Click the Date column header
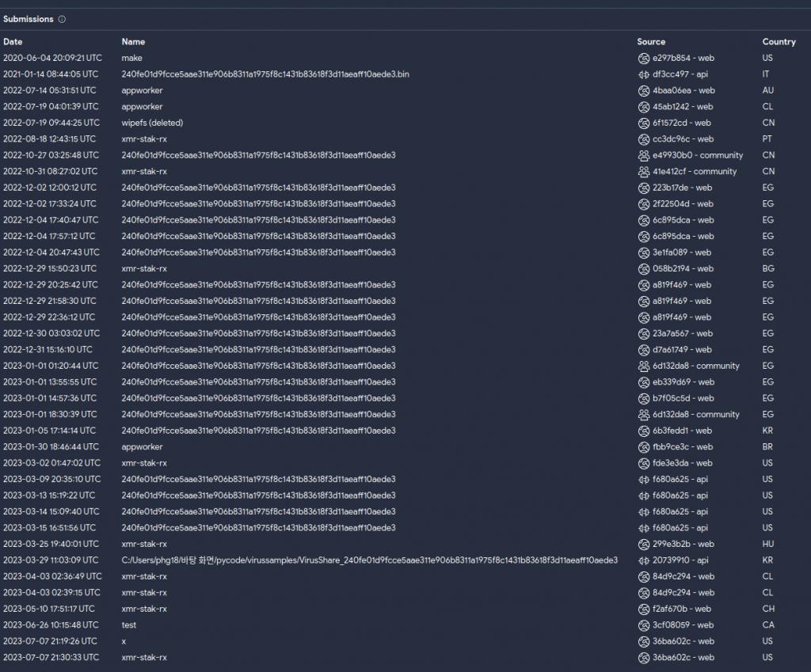This screenshot has height=672, width=811. [x=13, y=42]
